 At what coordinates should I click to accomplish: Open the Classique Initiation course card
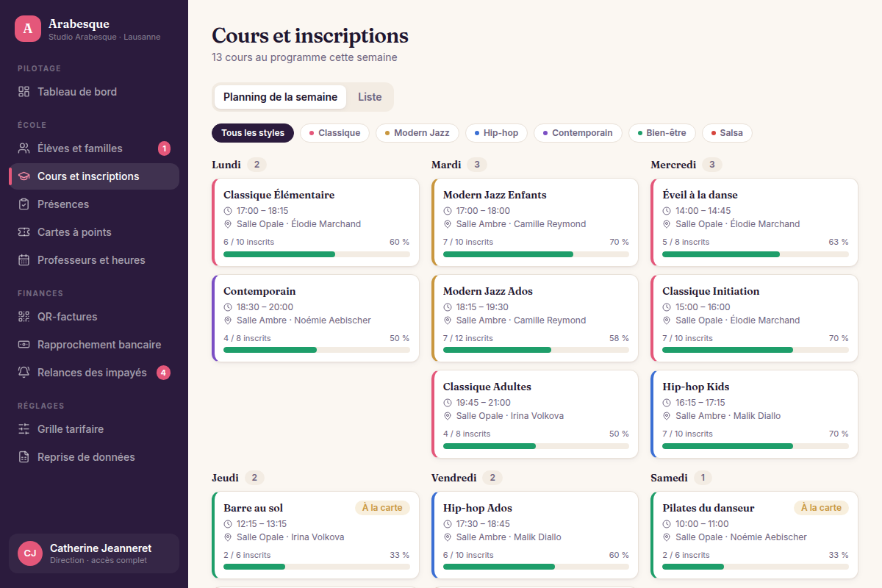[x=754, y=318]
